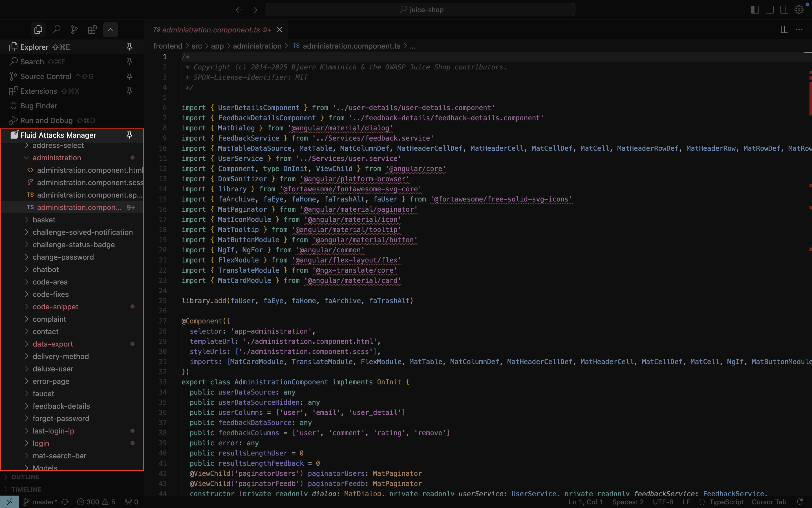Synchronize changes icon in status bar
The width and height of the screenshot is (812, 508).
point(65,502)
